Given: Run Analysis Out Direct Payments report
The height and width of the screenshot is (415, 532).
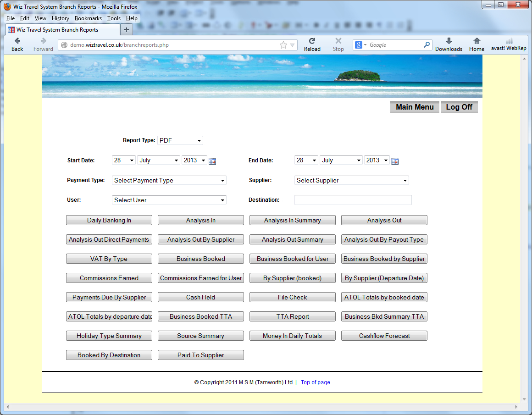Looking at the screenshot, I should pos(109,239).
